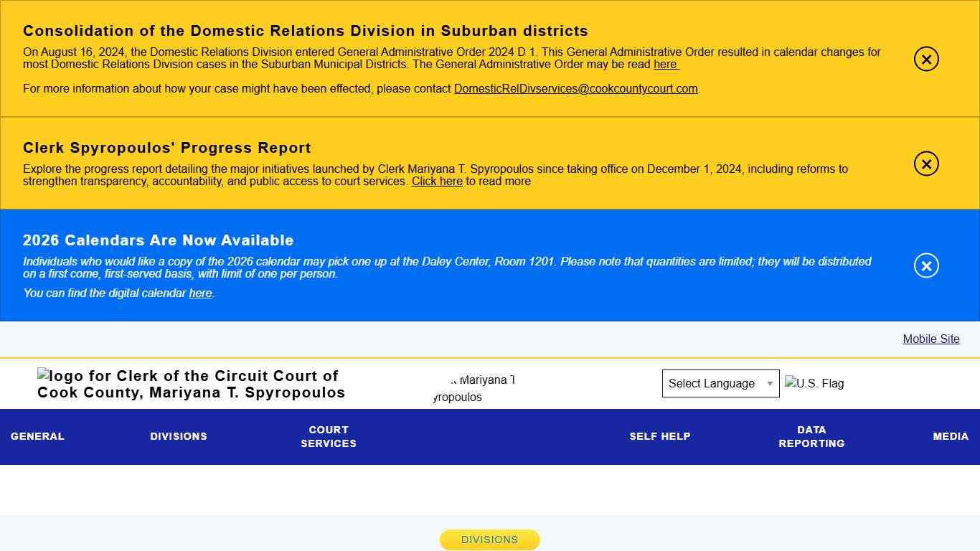Open the COURT SERVICES menu
The width and height of the screenshot is (980, 551).
tap(328, 437)
